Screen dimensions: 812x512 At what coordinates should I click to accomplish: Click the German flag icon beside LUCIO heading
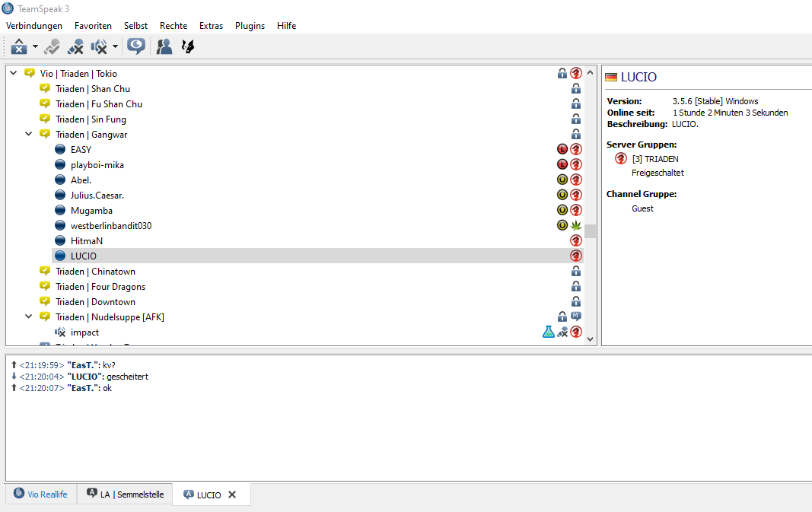[612, 77]
